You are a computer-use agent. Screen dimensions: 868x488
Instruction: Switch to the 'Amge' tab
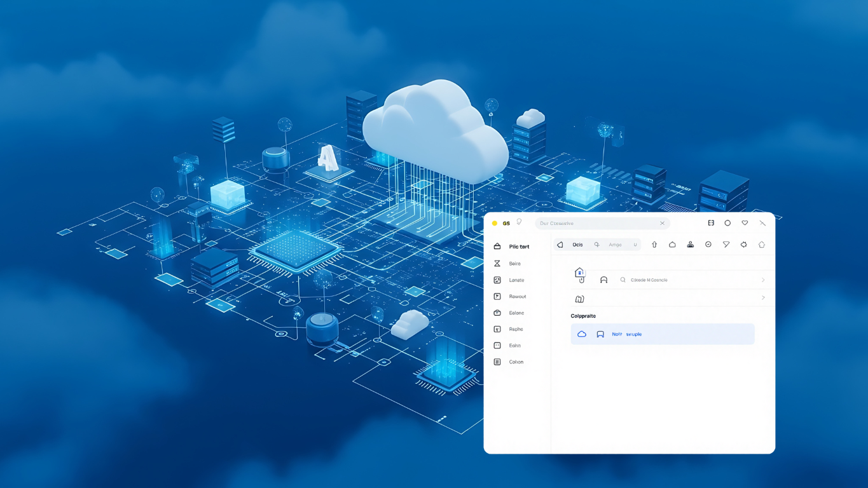point(615,245)
